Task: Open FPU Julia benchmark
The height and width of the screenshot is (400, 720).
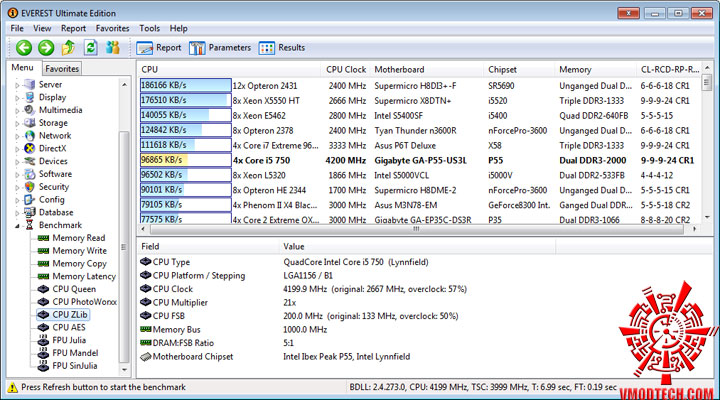Action: click(x=62, y=340)
